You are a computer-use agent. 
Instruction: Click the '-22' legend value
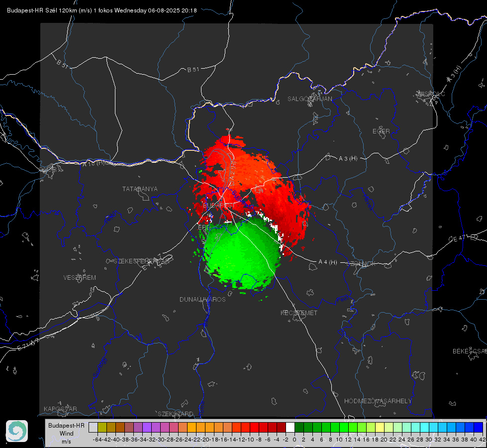click(196, 440)
